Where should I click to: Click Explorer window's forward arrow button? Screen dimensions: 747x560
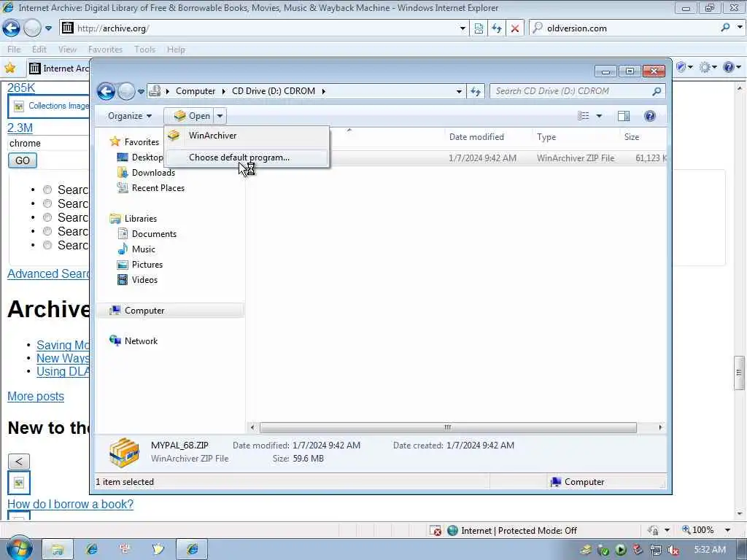[126, 91]
